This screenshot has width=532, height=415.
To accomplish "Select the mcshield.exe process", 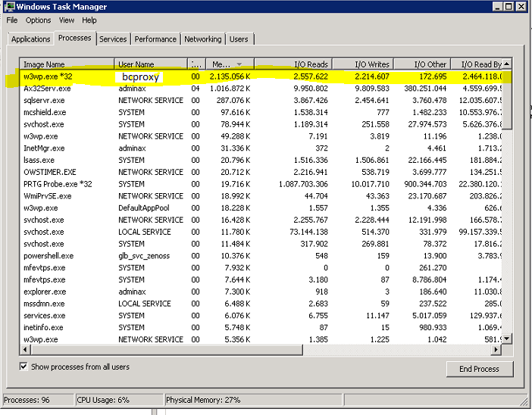I will pos(261,112).
